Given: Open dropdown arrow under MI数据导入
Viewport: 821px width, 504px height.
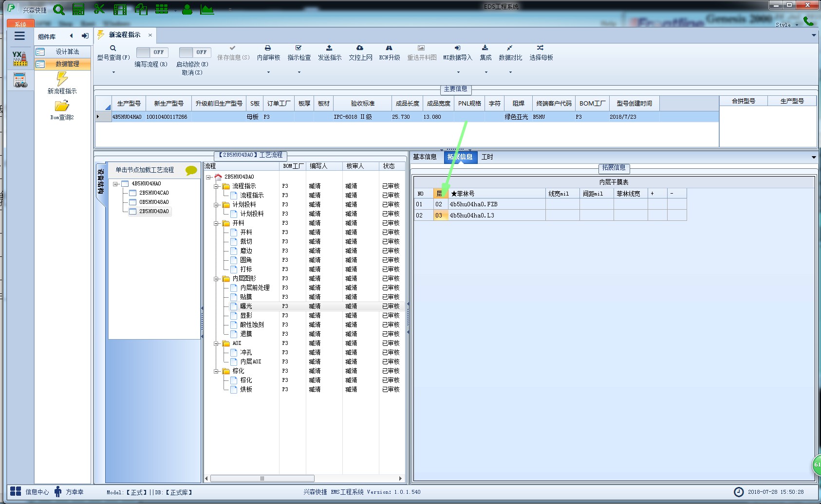Looking at the screenshot, I should [x=458, y=72].
